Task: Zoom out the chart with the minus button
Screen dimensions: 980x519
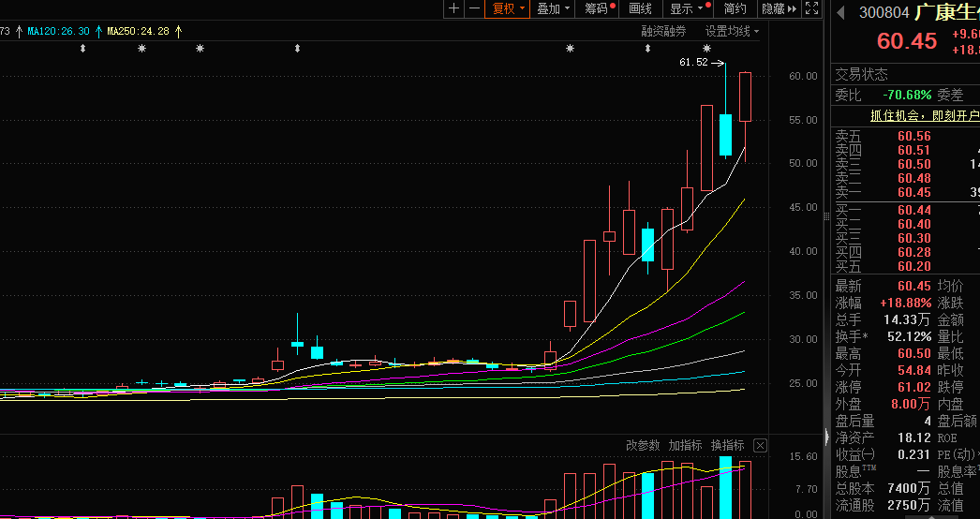Action: 474,8
